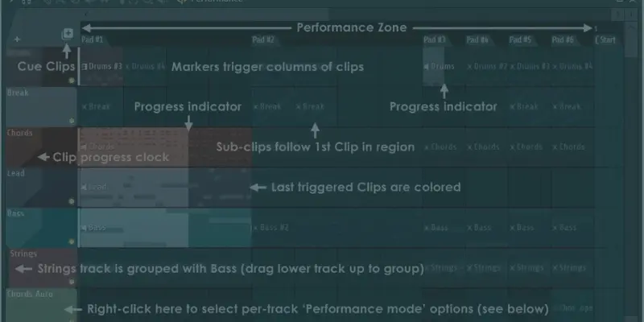
Task: Click the Pad #5 marker
Action: [520, 39]
